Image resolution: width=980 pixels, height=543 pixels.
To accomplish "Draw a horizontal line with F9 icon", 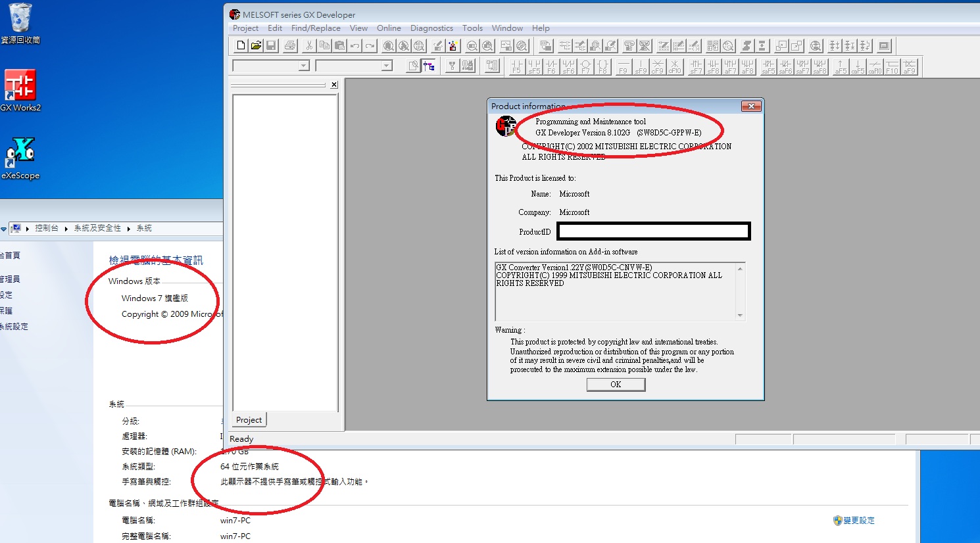I will coord(623,66).
